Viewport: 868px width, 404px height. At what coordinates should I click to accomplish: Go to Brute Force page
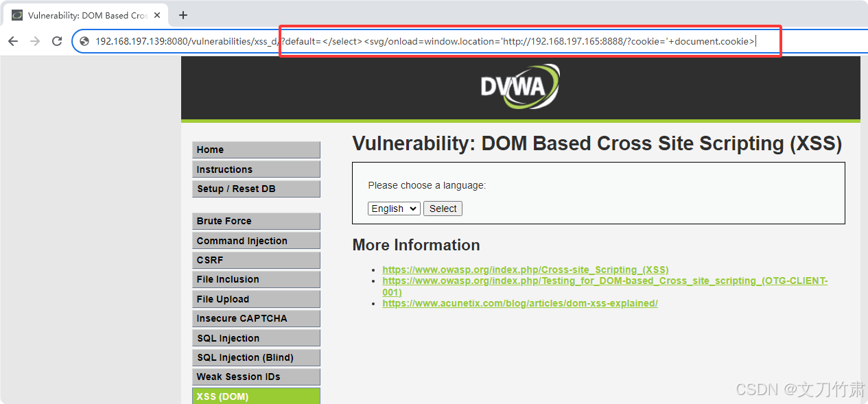tap(256, 221)
